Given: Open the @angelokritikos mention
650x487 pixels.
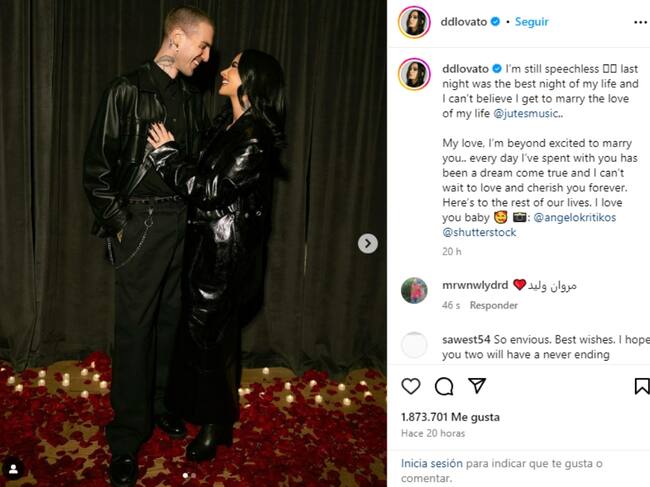Looking at the screenshot, I should pyautogui.click(x=575, y=217).
